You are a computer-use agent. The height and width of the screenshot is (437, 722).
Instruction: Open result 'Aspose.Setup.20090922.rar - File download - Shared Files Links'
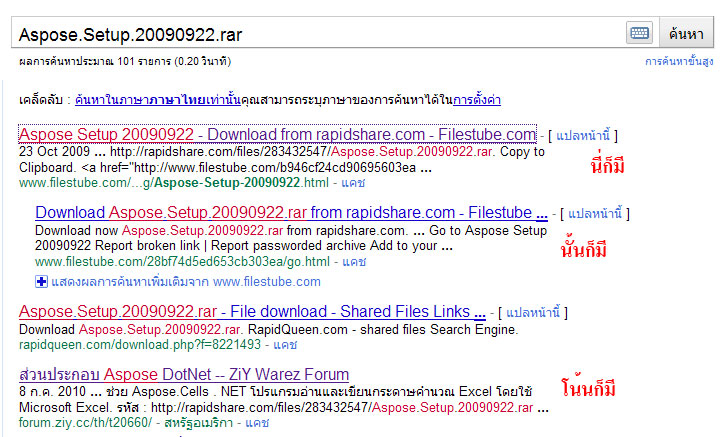click(x=252, y=312)
